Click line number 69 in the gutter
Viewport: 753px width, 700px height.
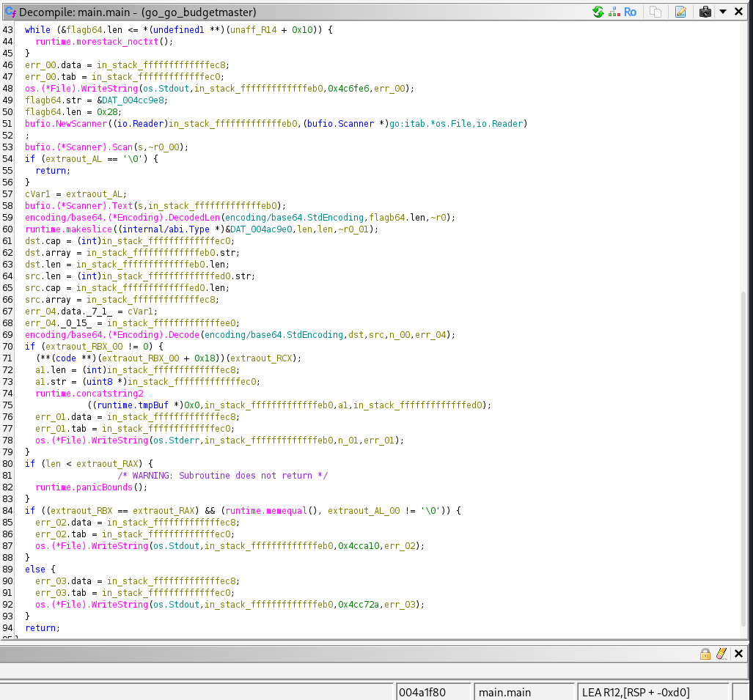7,335
